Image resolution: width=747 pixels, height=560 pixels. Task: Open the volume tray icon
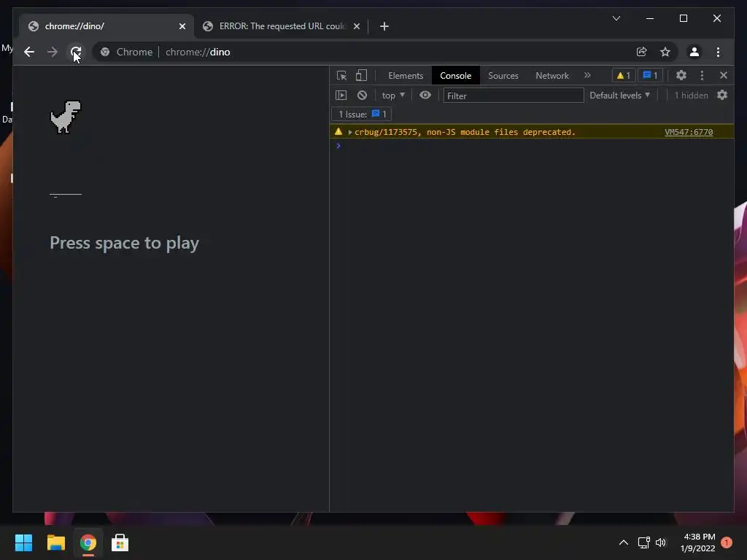coord(661,542)
